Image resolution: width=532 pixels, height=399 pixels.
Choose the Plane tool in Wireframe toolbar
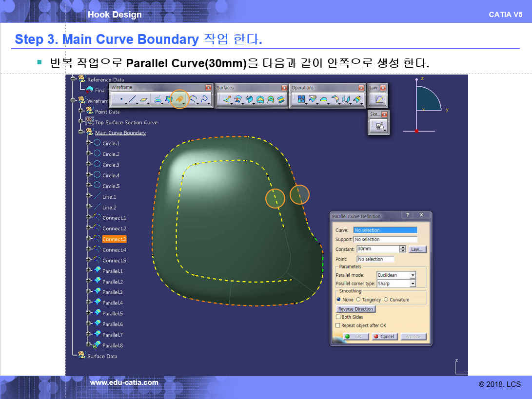[144, 100]
